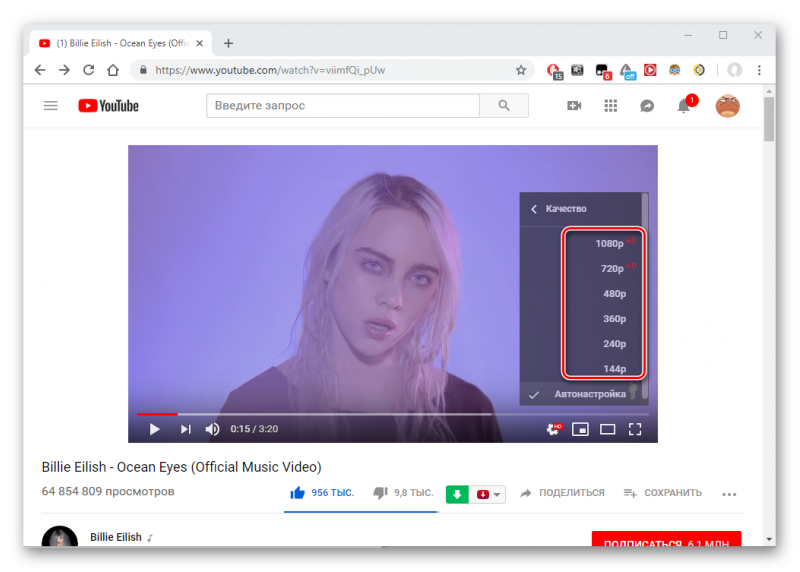
Task: Click the quality menu scrollbar
Action: (x=645, y=296)
